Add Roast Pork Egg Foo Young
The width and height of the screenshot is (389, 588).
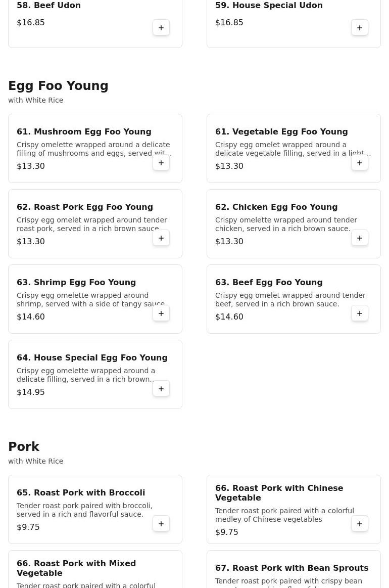coord(161,238)
